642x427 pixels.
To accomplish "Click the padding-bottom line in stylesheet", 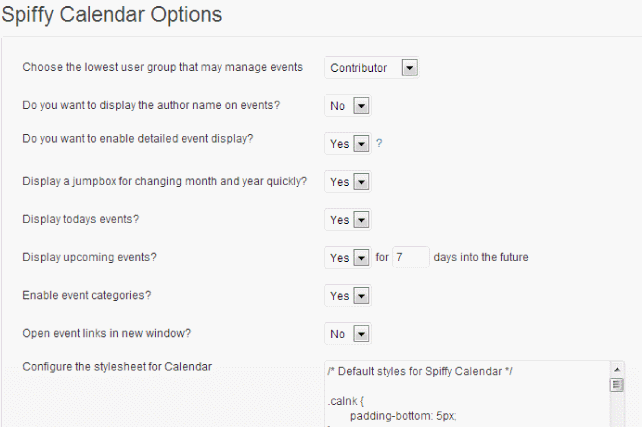I will point(403,416).
